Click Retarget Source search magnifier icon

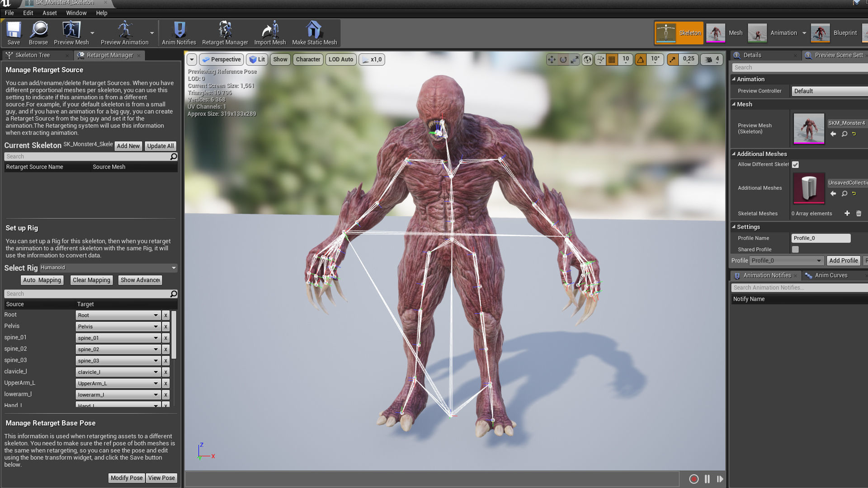[174, 156]
